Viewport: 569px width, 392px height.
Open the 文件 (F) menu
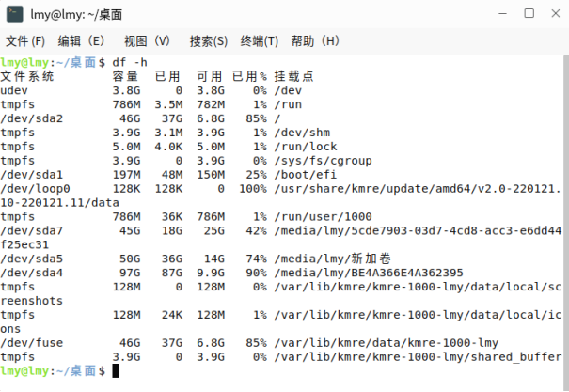tap(25, 41)
